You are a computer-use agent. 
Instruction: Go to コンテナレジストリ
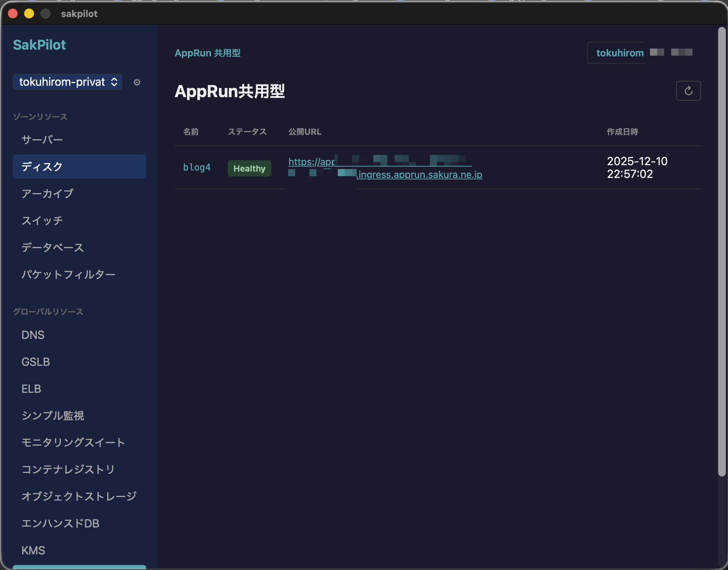tap(68, 469)
